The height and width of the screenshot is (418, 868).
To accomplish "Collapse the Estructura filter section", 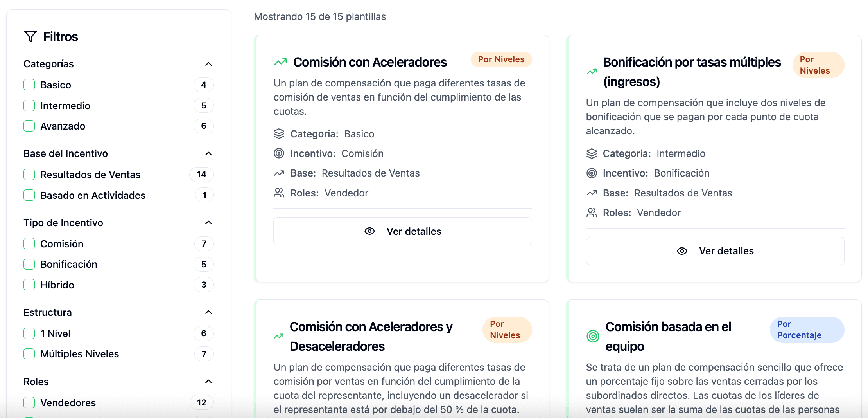I will click(209, 312).
